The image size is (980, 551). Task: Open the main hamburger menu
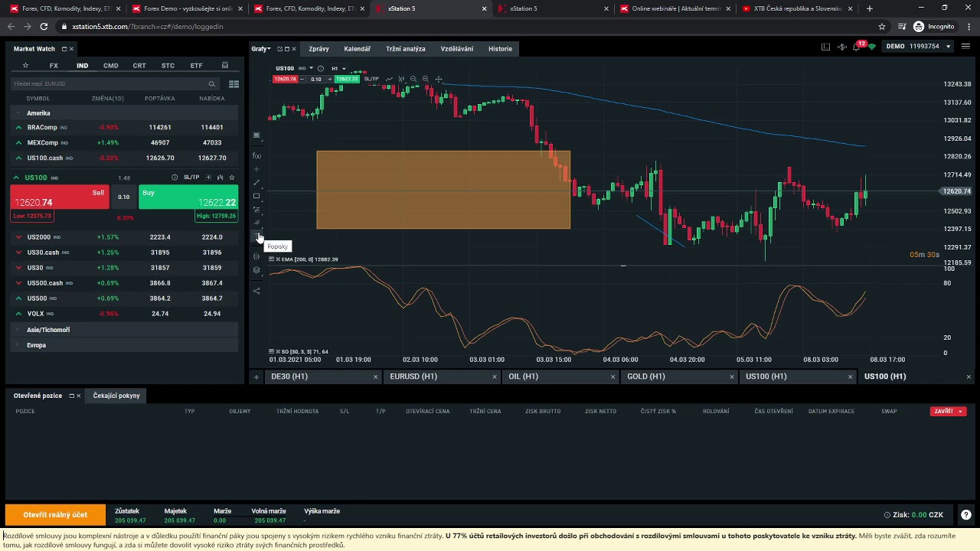click(x=965, y=47)
